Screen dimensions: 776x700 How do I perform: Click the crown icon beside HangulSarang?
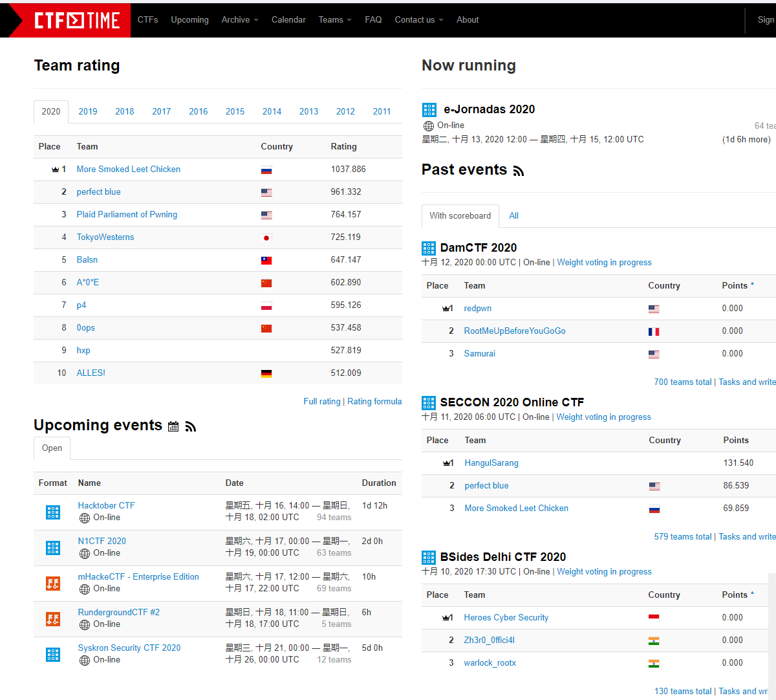click(x=447, y=463)
